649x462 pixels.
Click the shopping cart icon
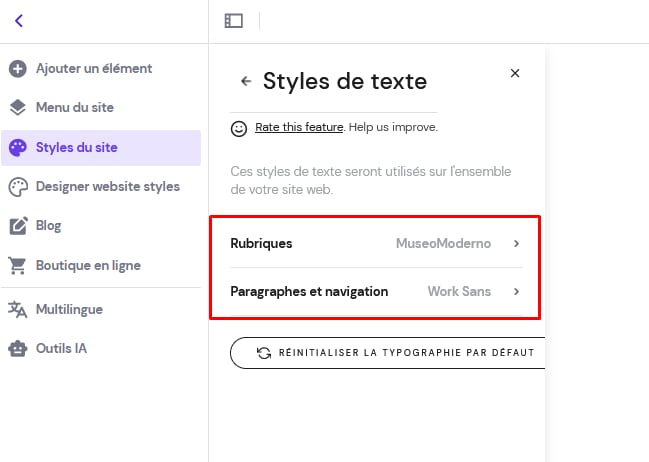tap(17, 266)
